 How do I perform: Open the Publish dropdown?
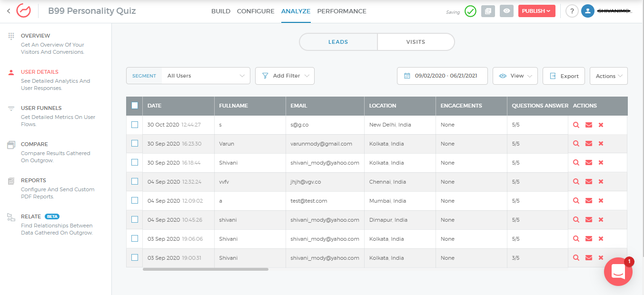point(536,11)
